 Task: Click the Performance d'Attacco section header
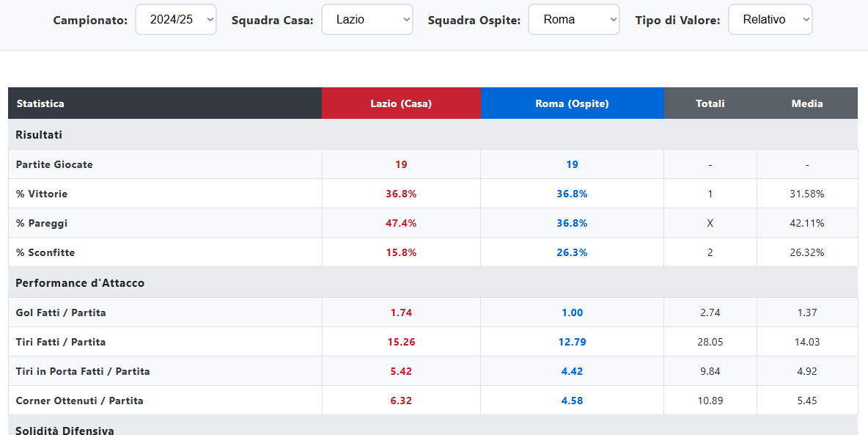tap(80, 283)
